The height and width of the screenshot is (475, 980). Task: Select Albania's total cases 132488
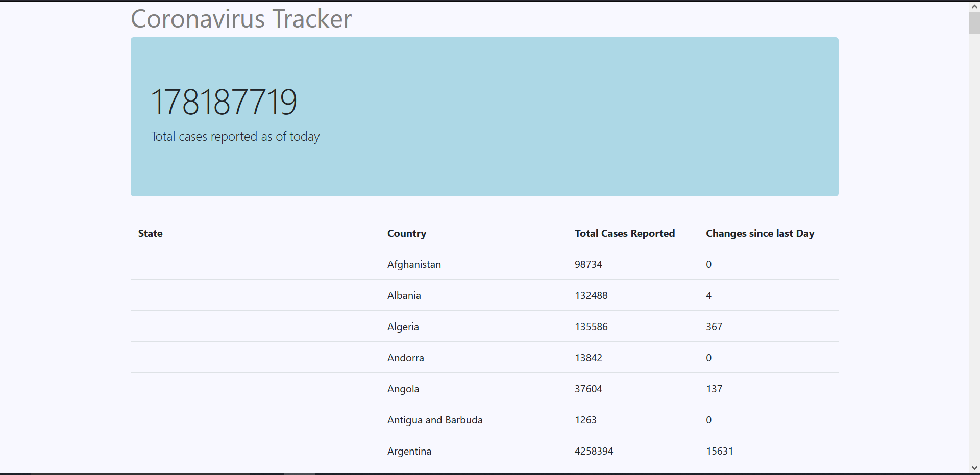[591, 295]
